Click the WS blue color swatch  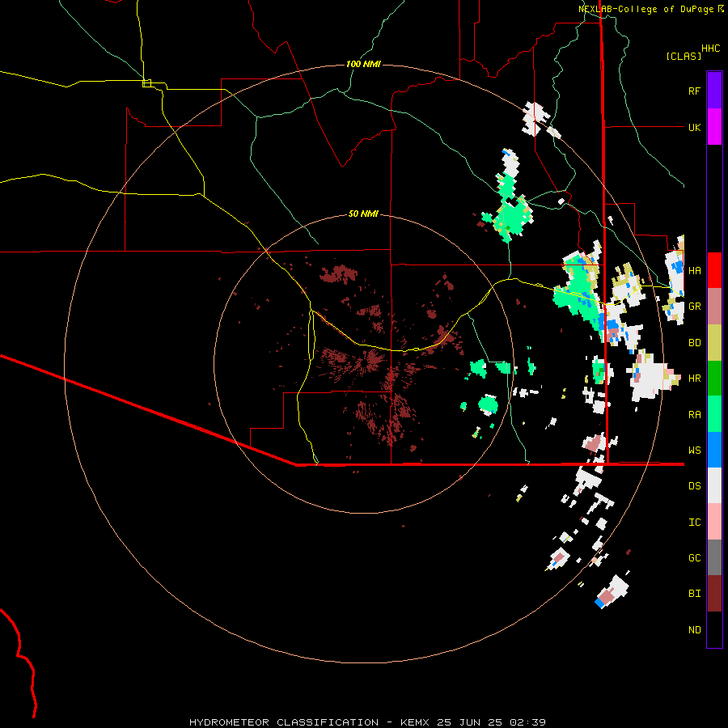click(x=714, y=450)
